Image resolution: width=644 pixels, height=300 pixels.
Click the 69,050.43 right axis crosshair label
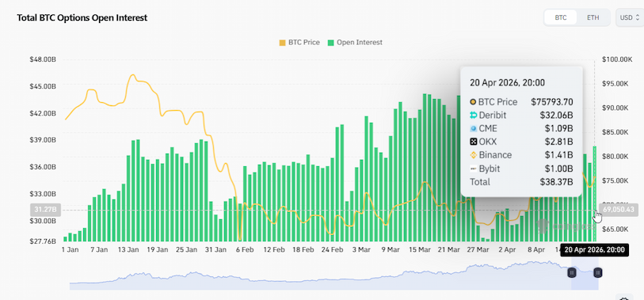[x=619, y=210]
